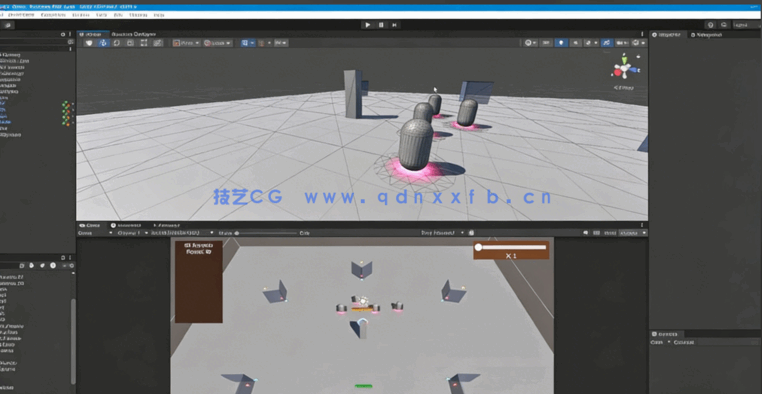This screenshot has width=762, height=394.
Task: Switch to the Game tab
Action: [90, 225]
